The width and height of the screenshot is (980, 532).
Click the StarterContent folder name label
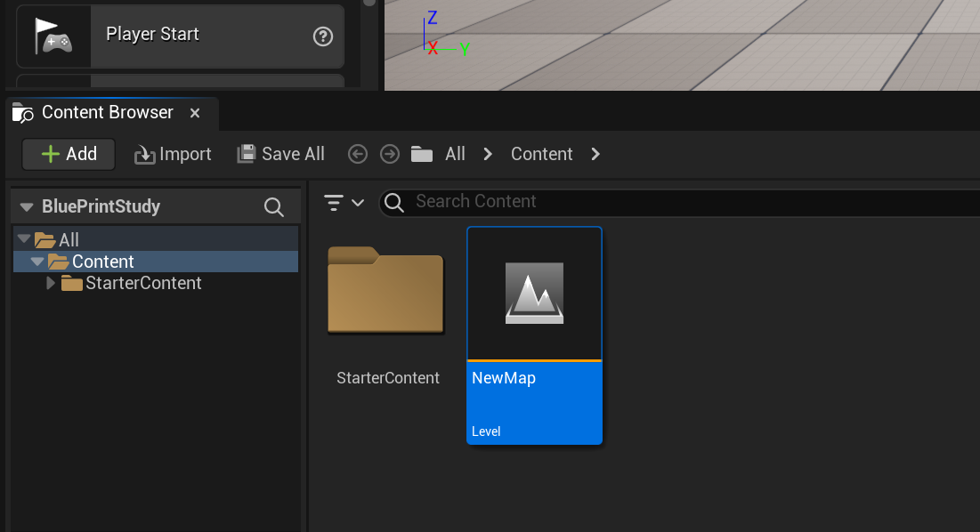pos(387,378)
